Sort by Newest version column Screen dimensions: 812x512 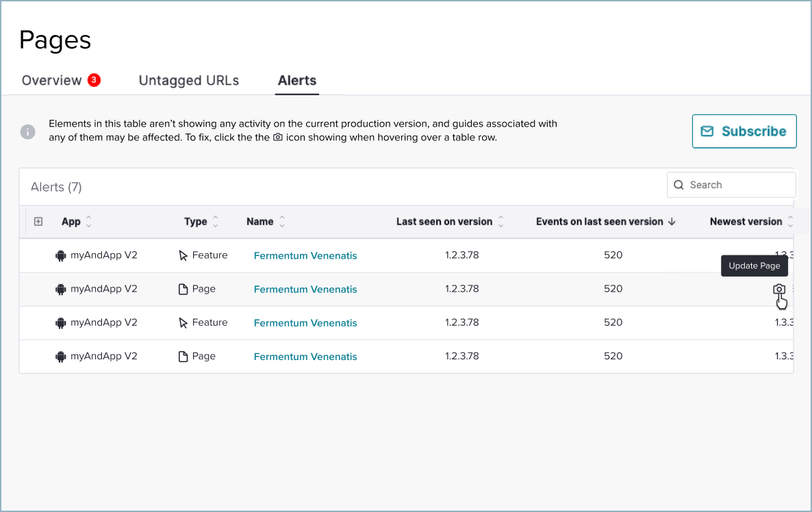(x=751, y=222)
